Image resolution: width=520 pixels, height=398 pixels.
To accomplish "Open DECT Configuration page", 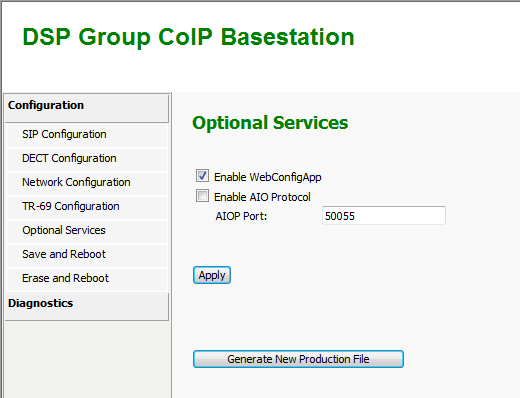I will [87, 159].
